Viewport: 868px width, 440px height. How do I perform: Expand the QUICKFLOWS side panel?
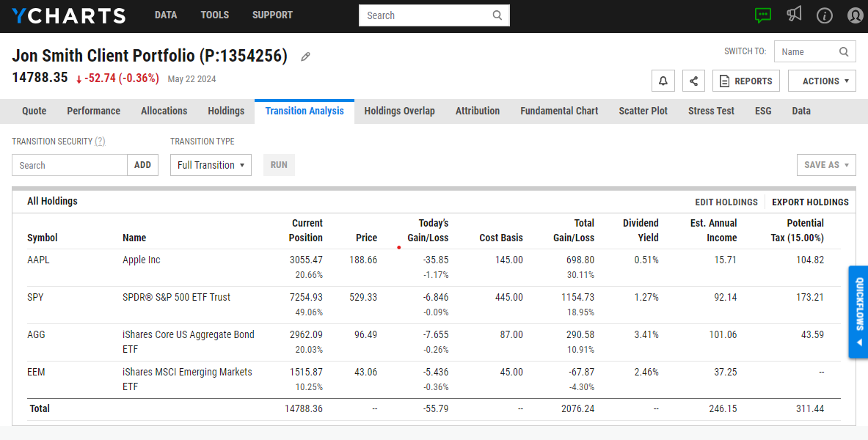click(x=858, y=312)
